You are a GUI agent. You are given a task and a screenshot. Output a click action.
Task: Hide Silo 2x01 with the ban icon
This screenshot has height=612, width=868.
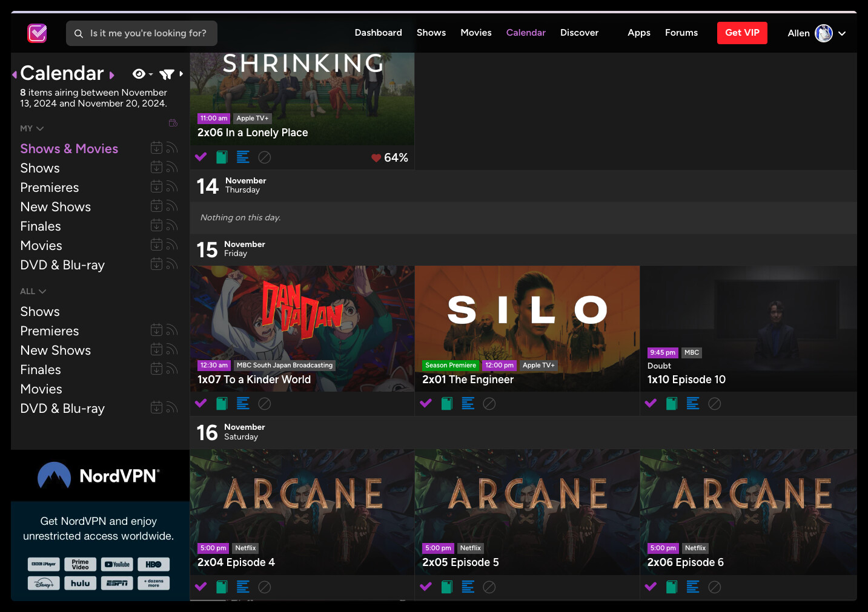tap(489, 404)
